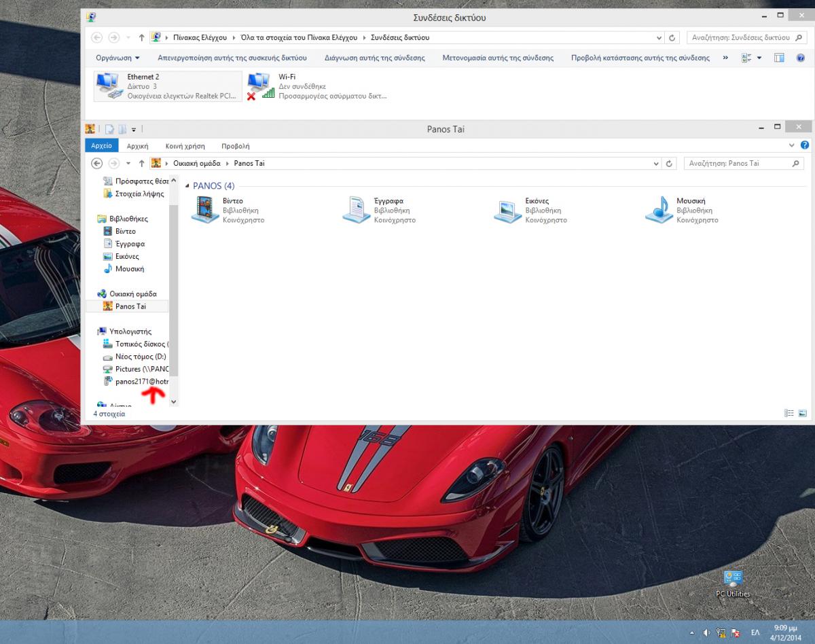Open Action Center flag in system tray
The height and width of the screenshot is (644, 815).
[735, 632]
